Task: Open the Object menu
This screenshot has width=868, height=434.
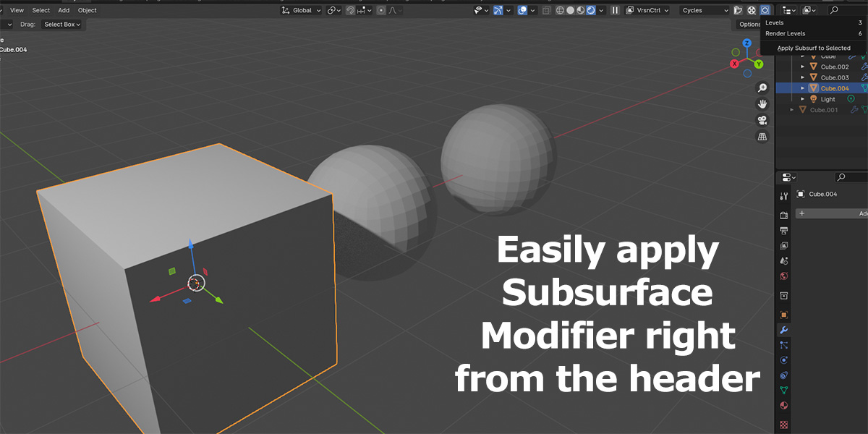Action: coord(88,10)
